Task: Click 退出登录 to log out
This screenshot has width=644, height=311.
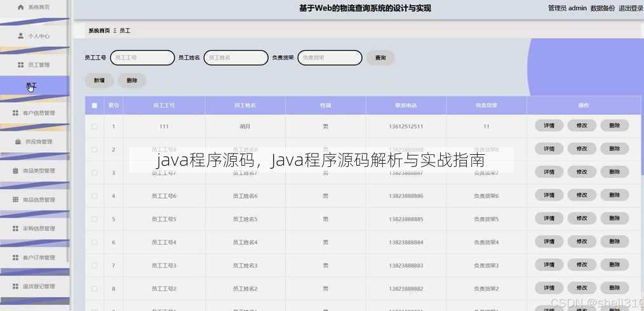Action: [631, 8]
